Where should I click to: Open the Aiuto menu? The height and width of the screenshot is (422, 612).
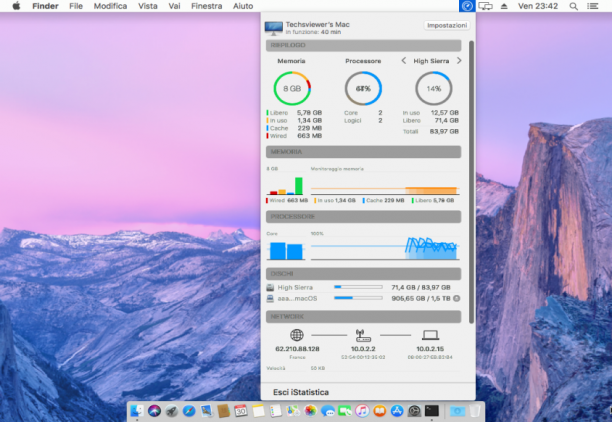tap(243, 6)
